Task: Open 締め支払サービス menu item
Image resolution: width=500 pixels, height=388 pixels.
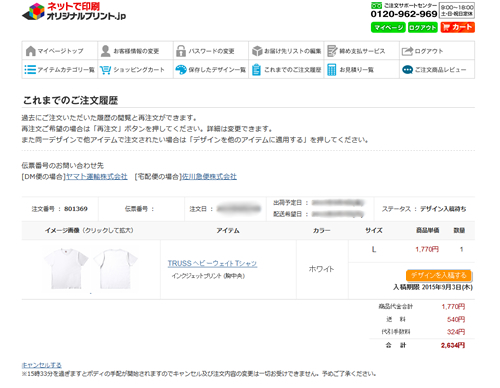Action: (362, 51)
